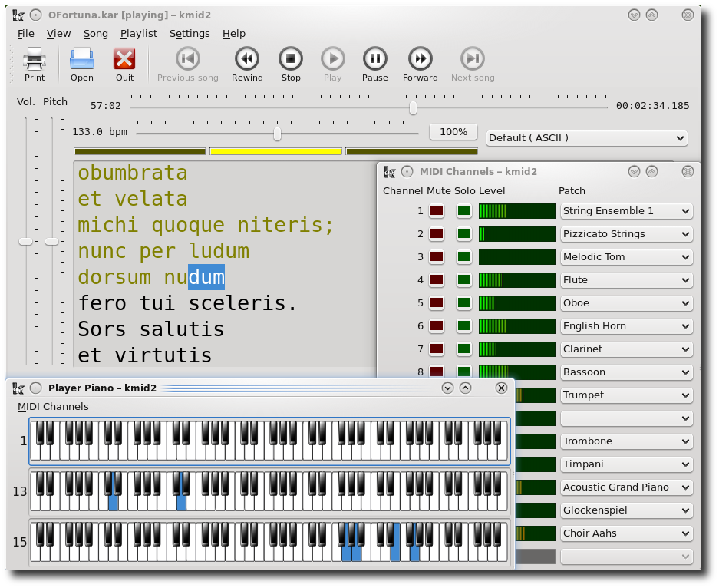This screenshot has height=588, width=719.
Task: Click the lyric line 'Sors salutis'
Action: 151,329
